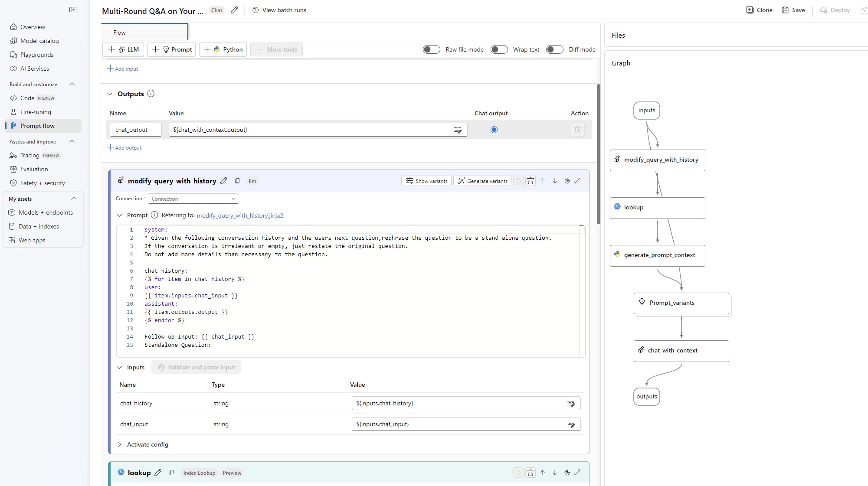Add an LLM node
Viewport: 868px width, 486px height.
[x=123, y=49]
